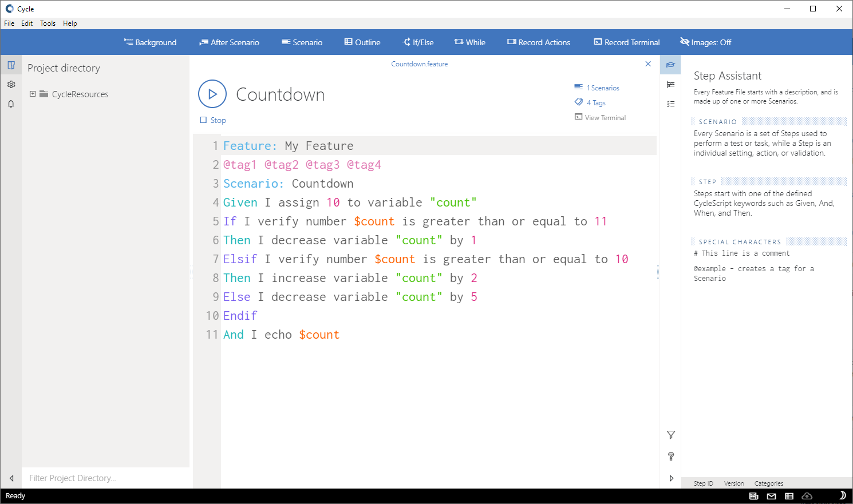Screen dimensions: 853x504
Task: Switch to the Step ID tab
Action: coord(703,483)
